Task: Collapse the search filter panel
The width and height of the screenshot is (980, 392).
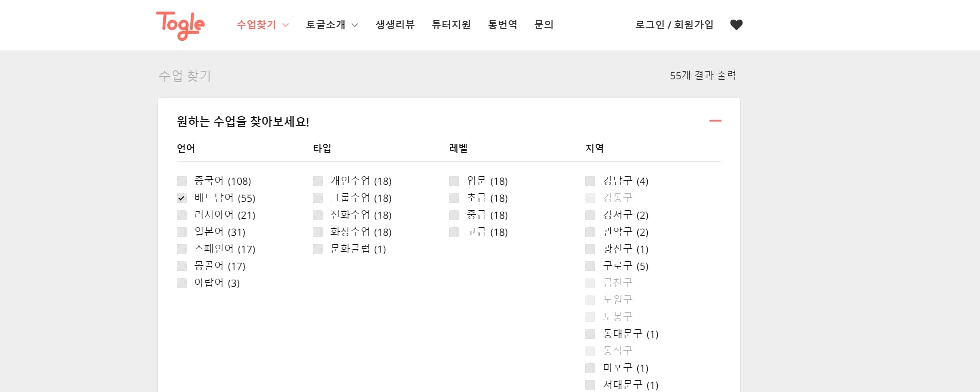Action: 715,121
